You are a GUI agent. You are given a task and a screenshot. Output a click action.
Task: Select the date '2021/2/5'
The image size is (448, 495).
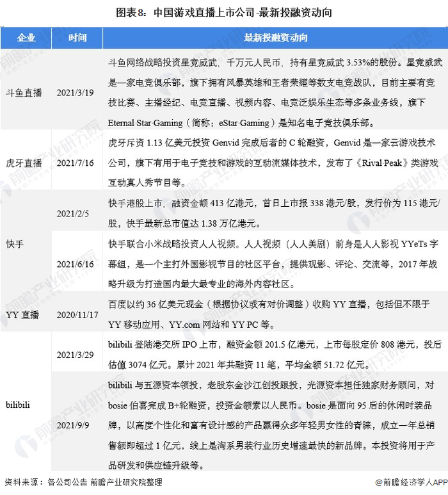pyautogui.click(x=72, y=214)
